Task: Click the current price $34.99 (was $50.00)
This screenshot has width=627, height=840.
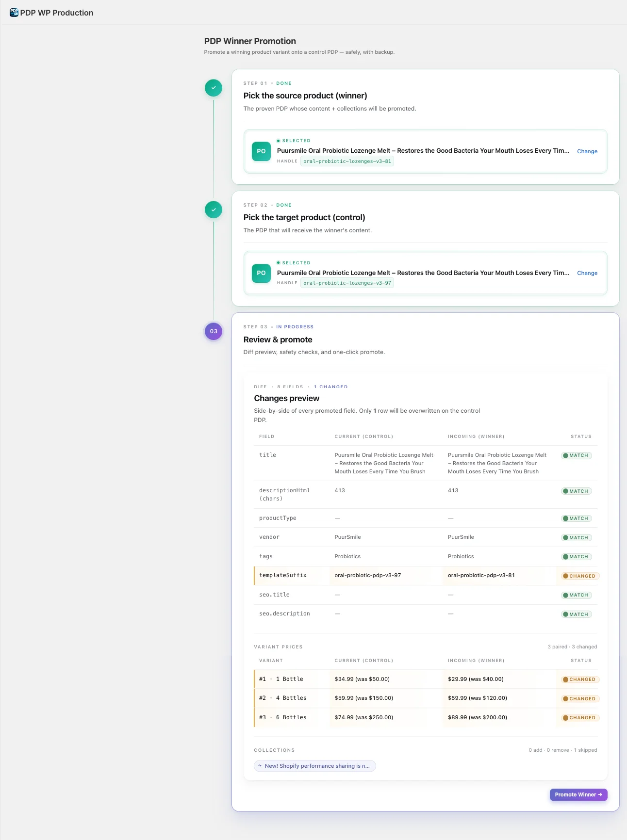Action: [362, 679]
